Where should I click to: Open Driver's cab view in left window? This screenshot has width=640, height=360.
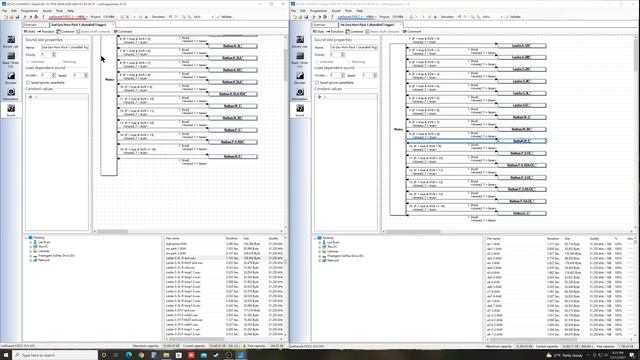point(11,41)
